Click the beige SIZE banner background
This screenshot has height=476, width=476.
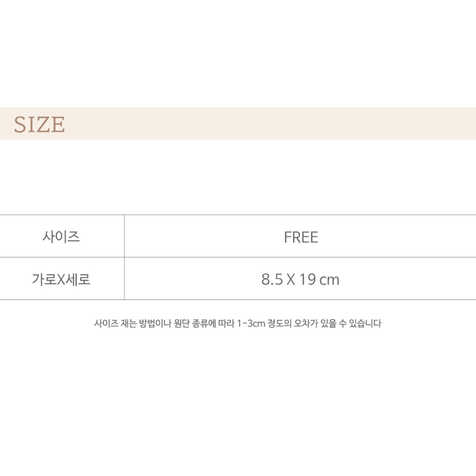point(238,123)
